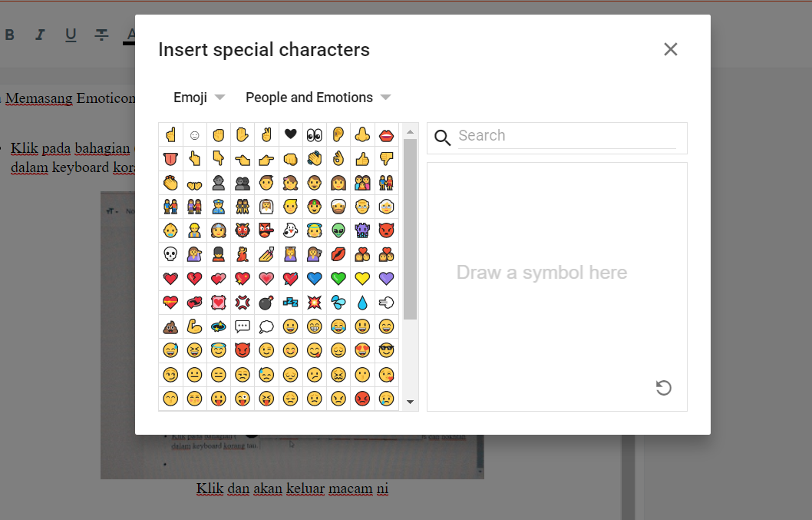Screen dimensions: 812x520
Task: Toggle italic formatting in the toolbar
Action: [x=40, y=35]
